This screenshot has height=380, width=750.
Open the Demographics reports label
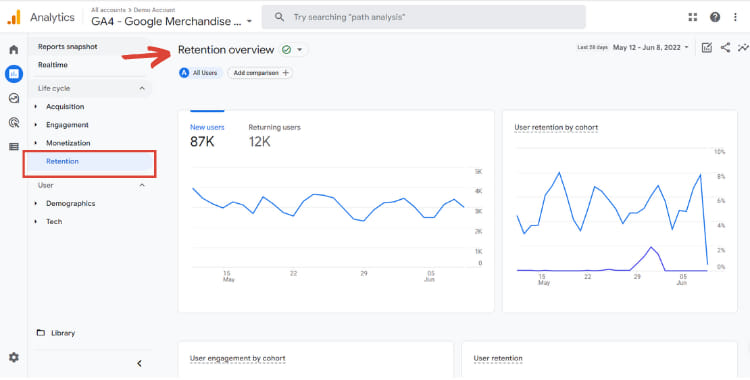pos(71,203)
